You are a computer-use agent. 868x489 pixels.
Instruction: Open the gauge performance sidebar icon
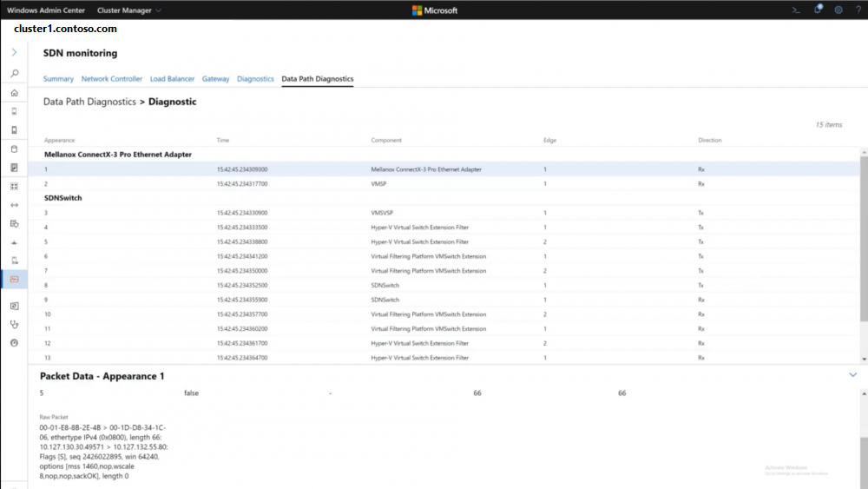[x=15, y=343]
